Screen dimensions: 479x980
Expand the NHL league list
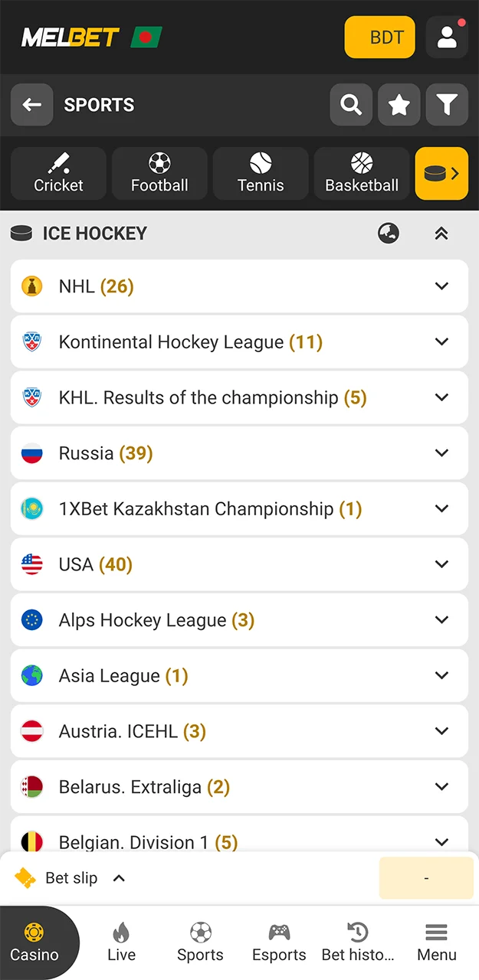pyautogui.click(x=442, y=286)
